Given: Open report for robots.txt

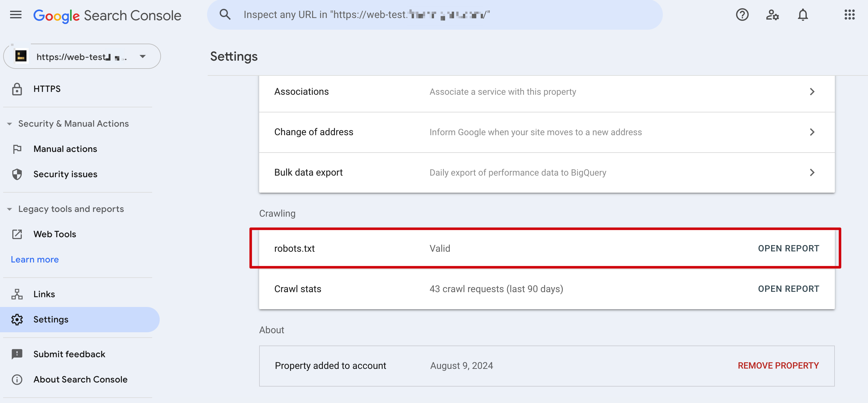Looking at the screenshot, I should pos(788,249).
